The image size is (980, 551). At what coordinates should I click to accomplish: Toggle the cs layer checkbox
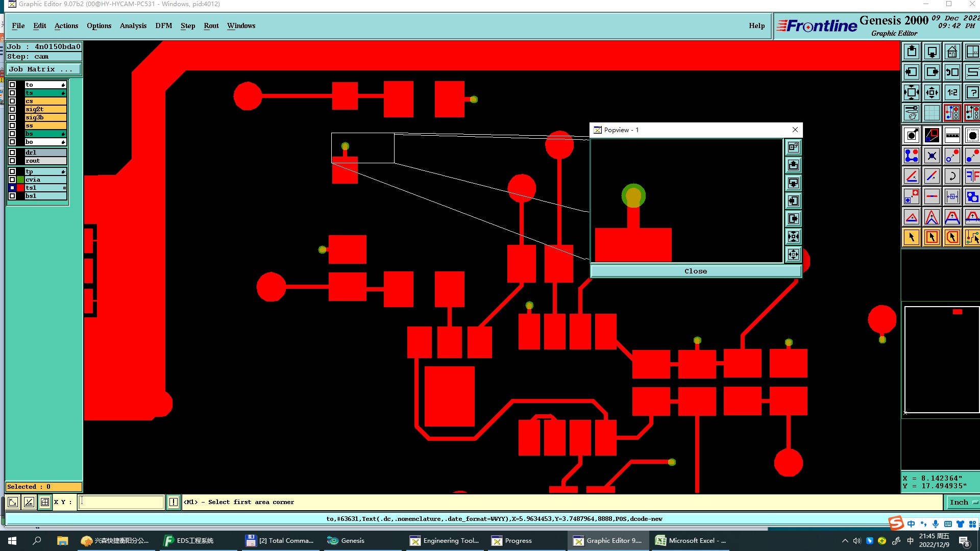pyautogui.click(x=12, y=101)
